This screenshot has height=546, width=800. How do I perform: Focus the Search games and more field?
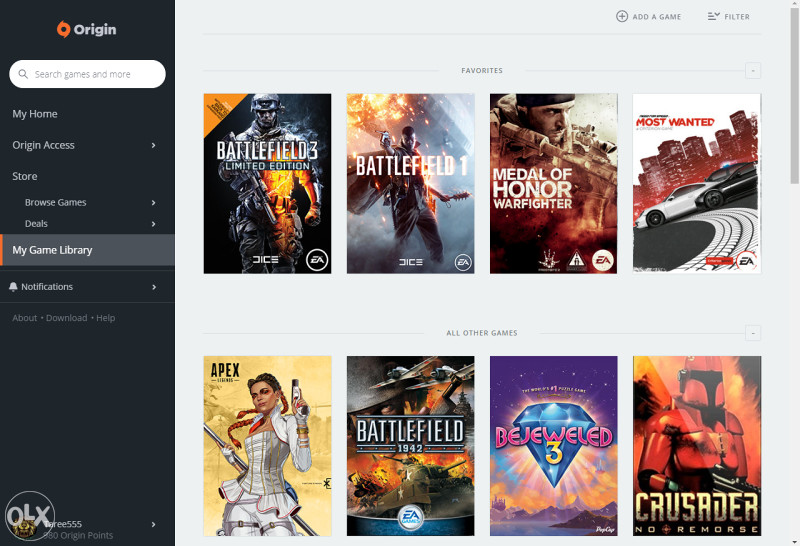pyautogui.click(x=87, y=74)
